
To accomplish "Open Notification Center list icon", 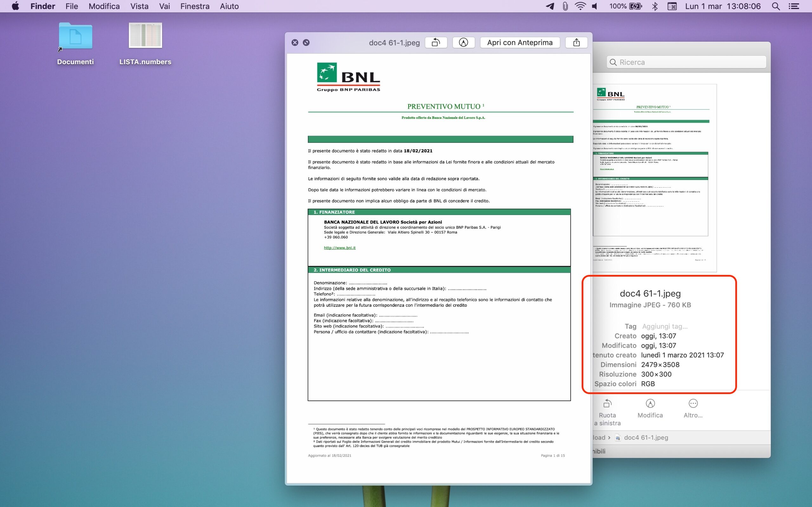I will point(794,6).
